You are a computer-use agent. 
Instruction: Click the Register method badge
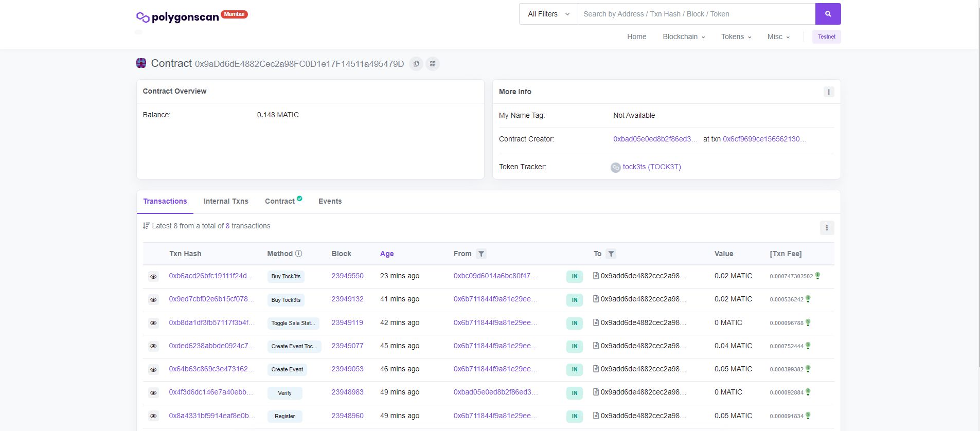click(x=284, y=416)
